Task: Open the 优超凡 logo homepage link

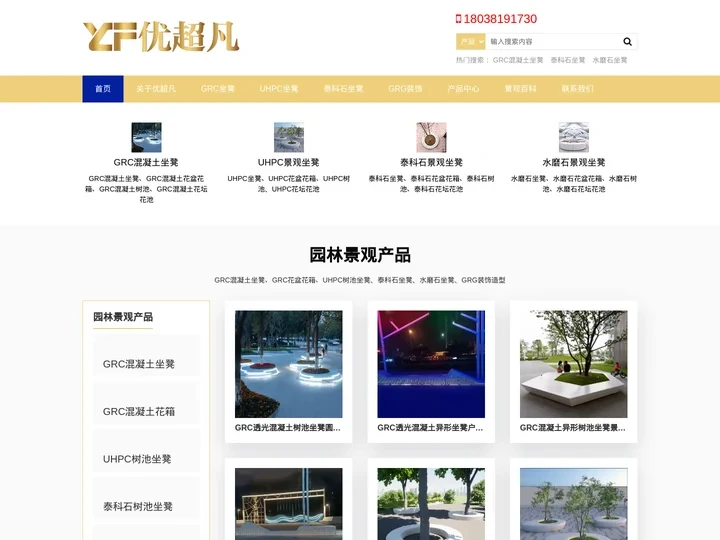Action: point(161,36)
